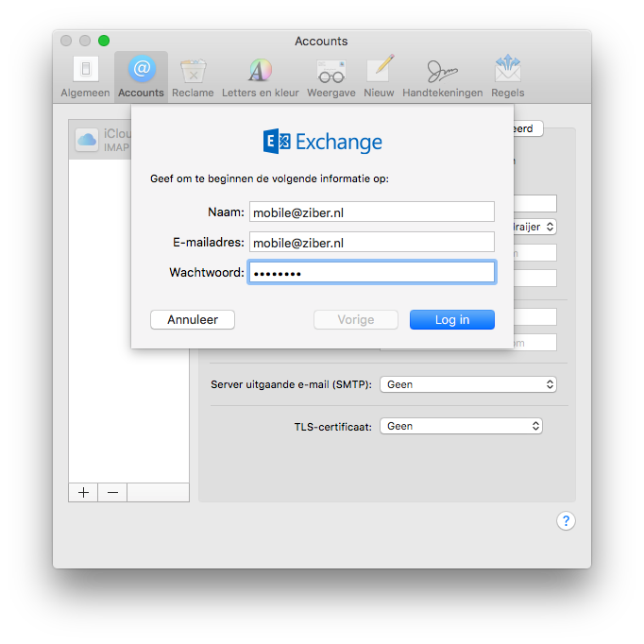The image size is (644, 644).
Task: Click the Annuleer button
Action: tap(193, 319)
